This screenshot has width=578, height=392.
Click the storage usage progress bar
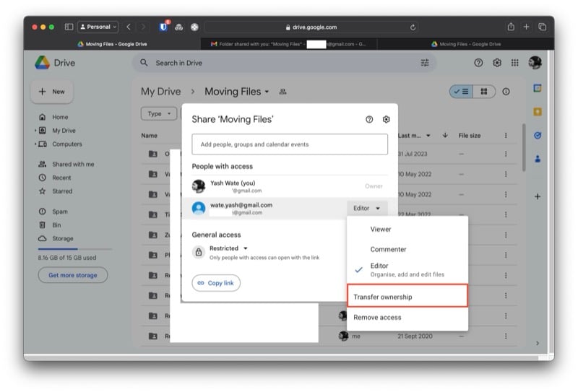(75, 249)
